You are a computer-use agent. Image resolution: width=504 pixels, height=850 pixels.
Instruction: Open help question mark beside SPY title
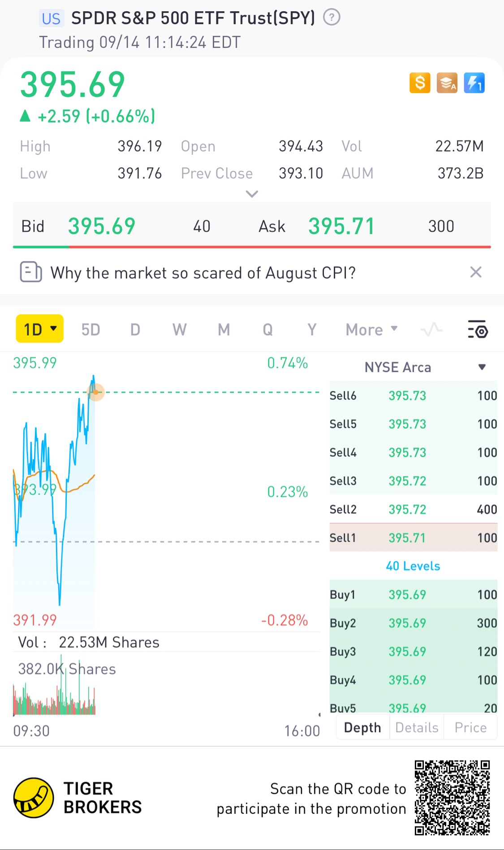[332, 17]
